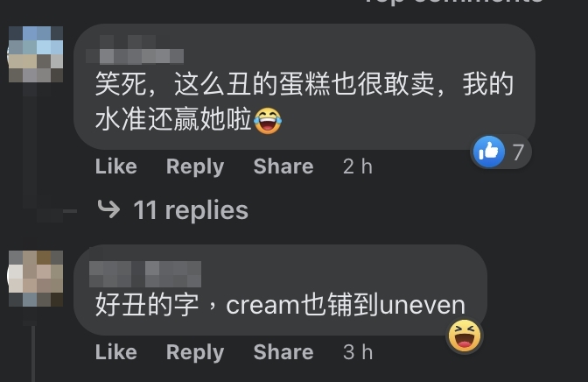Open the Haha reaction on second comment
This screenshot has height=382, width=588.
tap(465, 336)
